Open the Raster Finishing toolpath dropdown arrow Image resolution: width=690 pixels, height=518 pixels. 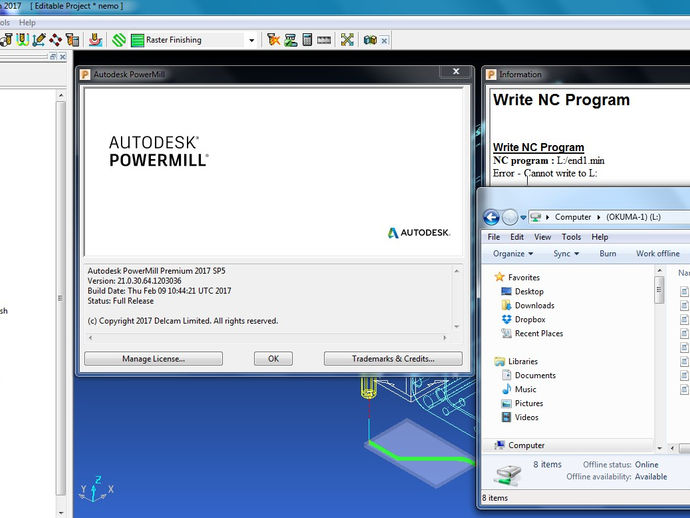[251, 40]
